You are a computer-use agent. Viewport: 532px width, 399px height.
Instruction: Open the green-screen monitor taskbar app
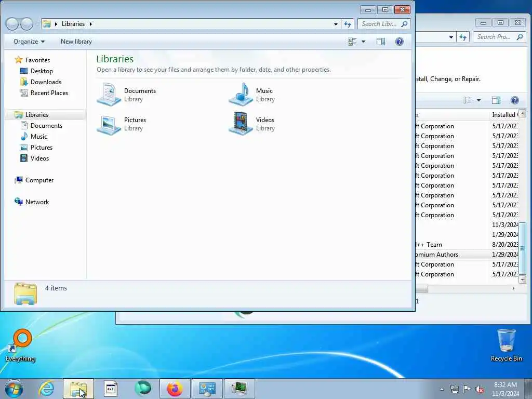[x=239, y=389]
